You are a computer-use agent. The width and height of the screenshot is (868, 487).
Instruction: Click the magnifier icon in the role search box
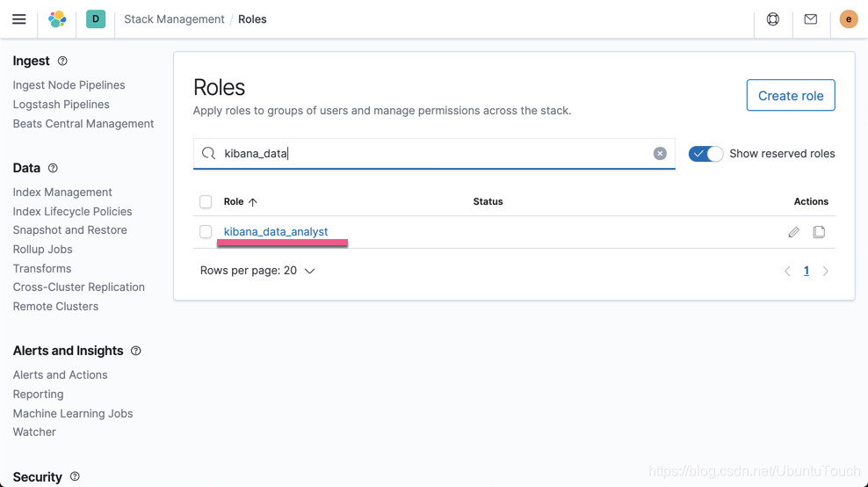click(208, 154)
